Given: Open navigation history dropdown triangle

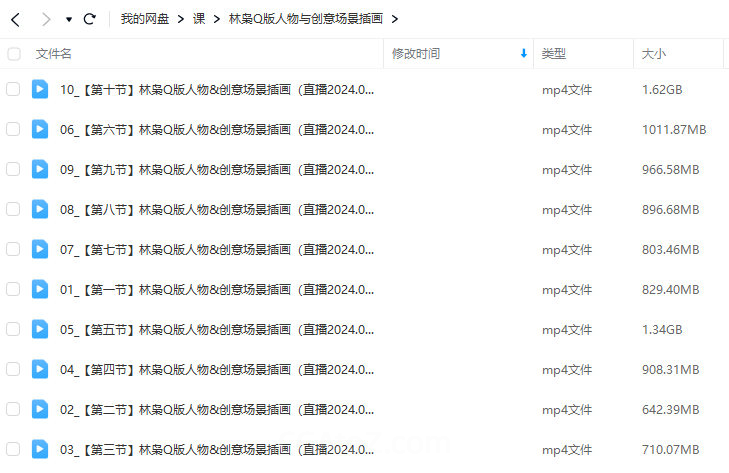Looking at the screenshot, I should tap(69, 20).
